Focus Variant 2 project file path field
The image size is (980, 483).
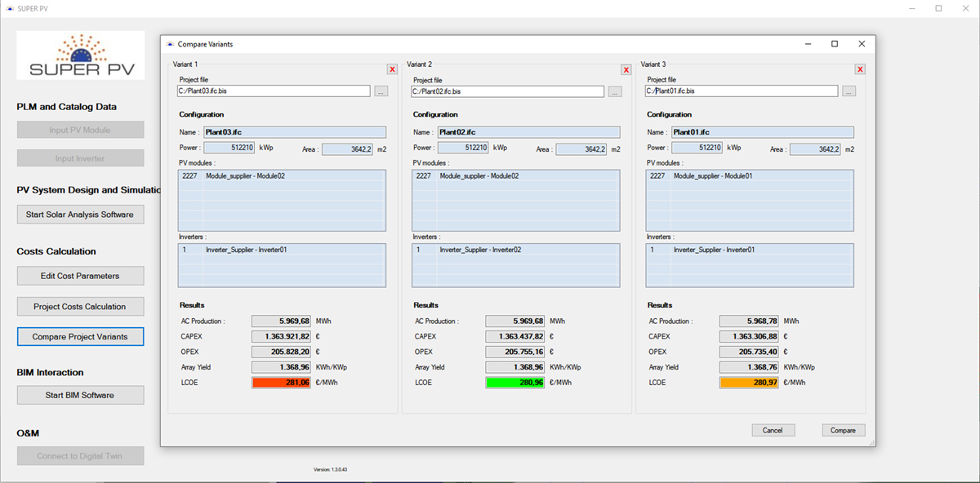[x=508, y=91]
